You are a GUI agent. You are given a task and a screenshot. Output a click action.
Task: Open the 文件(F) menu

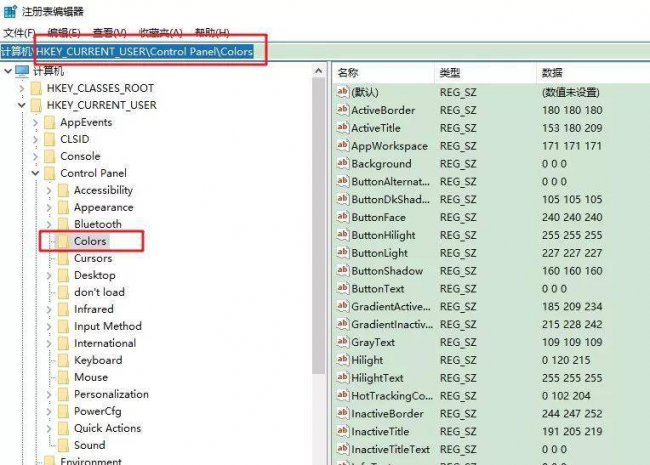coord(19,32)
